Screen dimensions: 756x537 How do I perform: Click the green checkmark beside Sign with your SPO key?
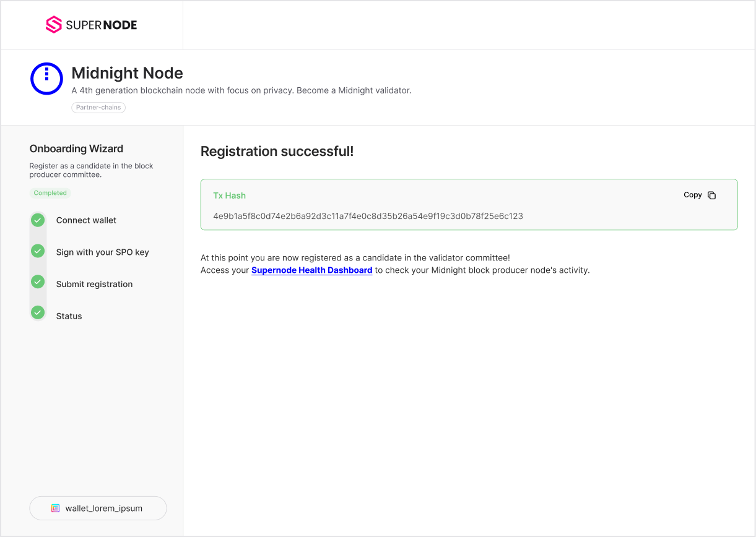point(38,251)
